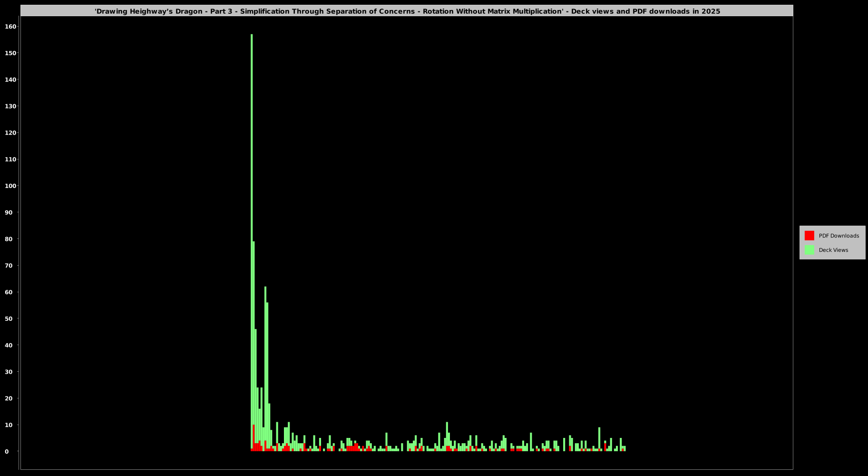Select the Deck Views legend label
868x476 pixels.
tap(833, 250)
